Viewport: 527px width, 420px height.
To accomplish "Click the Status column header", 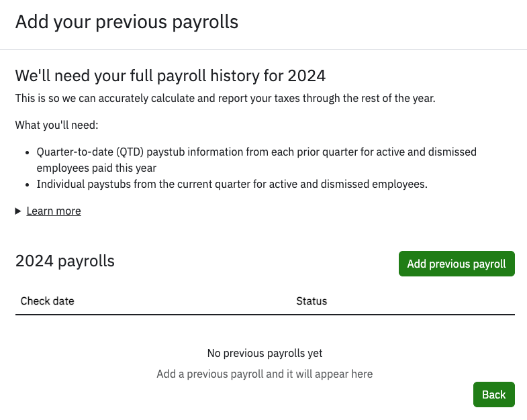I will (312, 301).
